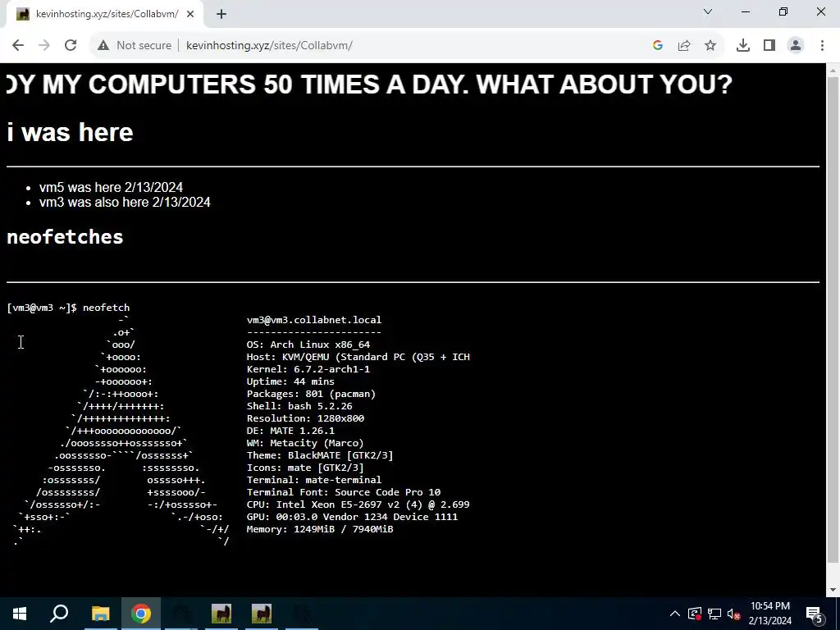Click the "DE: MATE 1.26.1" line
The height and width of the screenshot is (630, 840).
pyautogui.click(x=290, y=431)
